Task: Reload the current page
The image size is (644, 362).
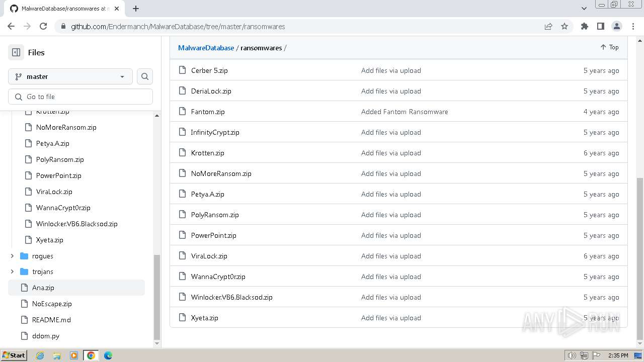Action: click(x=43, y=26)
